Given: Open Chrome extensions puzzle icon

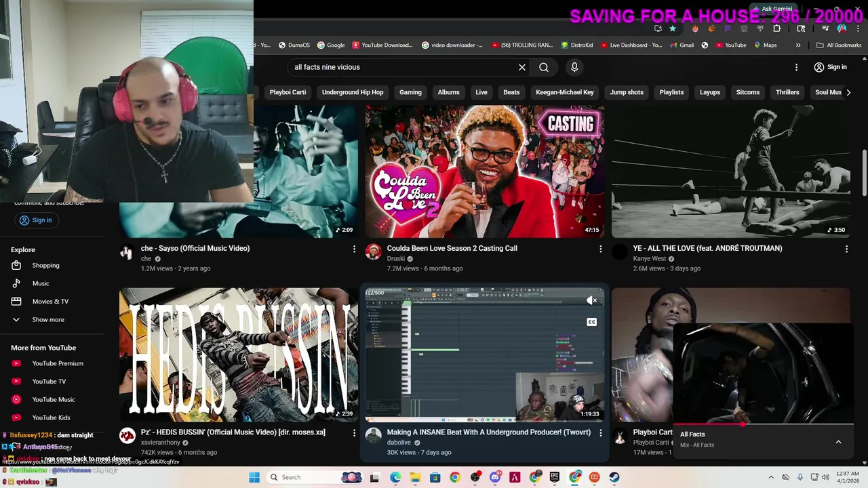Looking at the screenshot, I should 776,28.
